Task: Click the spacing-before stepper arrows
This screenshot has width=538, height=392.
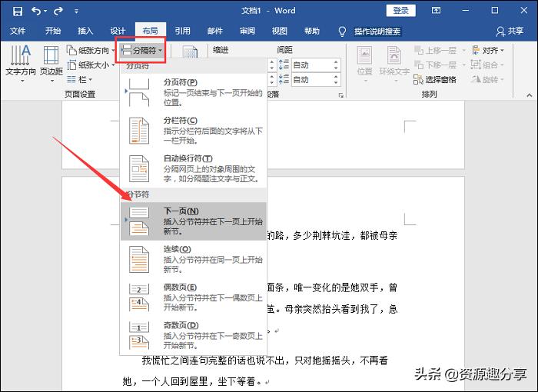Action: (x=337, y=65)
